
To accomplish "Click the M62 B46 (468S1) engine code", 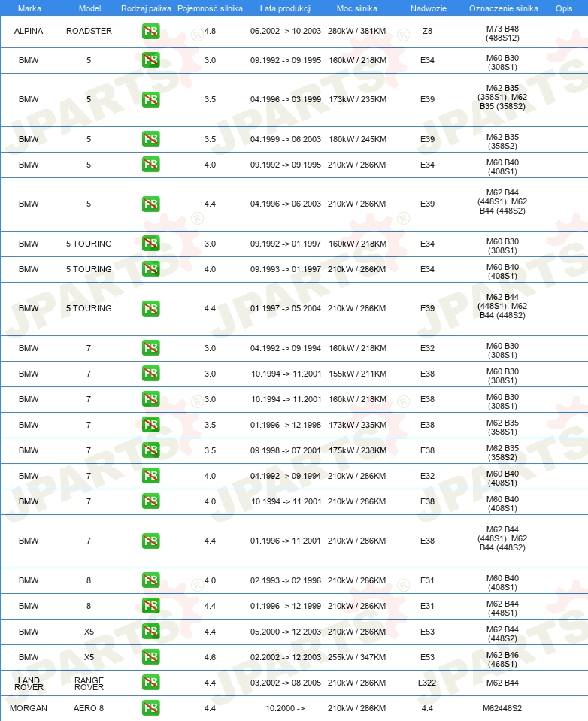I will tap(502, 659).
